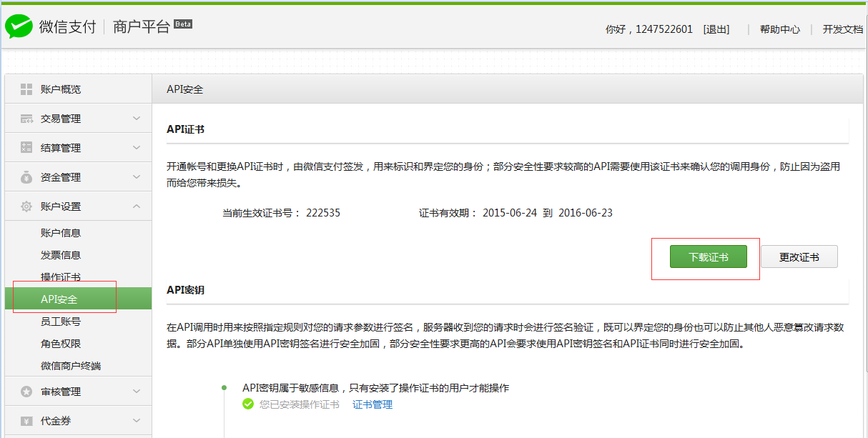Click the 当前生效证书号 label
868x438 pixels.
(x=262, y=213)
